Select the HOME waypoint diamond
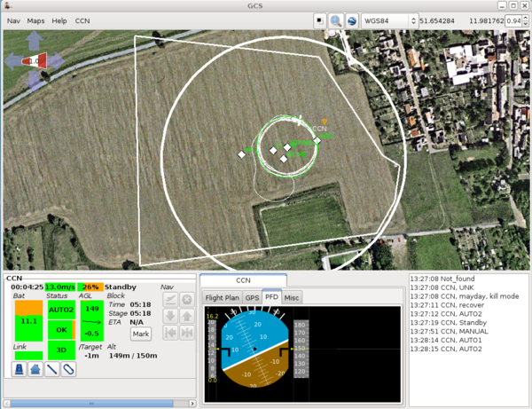Image resolution: width=532 pixels, height=409 pixels. 284,159
